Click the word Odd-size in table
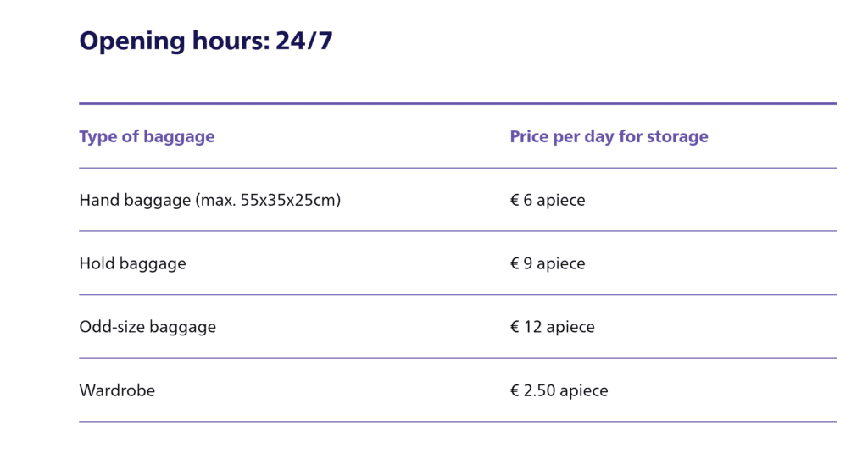The image size is (868, 459). pyautogui.click(x=108, y=327)
